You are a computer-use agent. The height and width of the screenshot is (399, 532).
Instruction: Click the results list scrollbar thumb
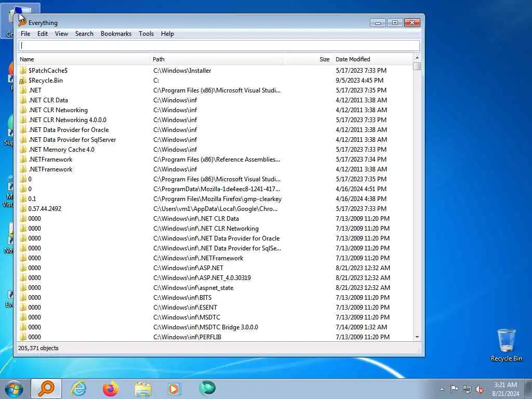tap(417, 66)
